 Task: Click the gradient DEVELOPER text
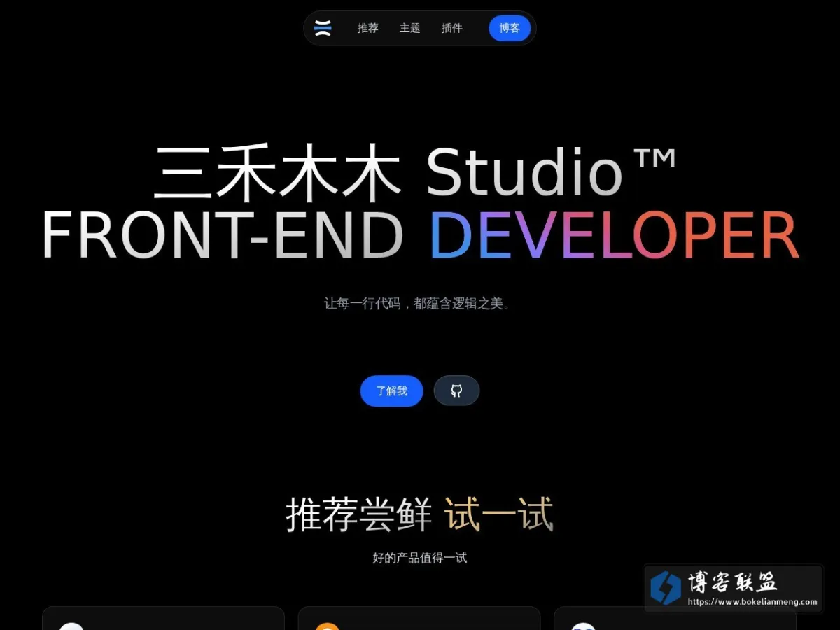click(x=615, y=235)
